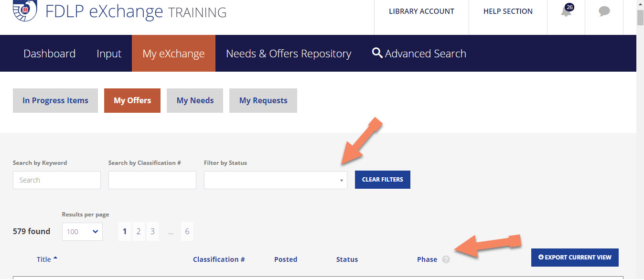Sort by Classification # column header

(x=219, y=259)
